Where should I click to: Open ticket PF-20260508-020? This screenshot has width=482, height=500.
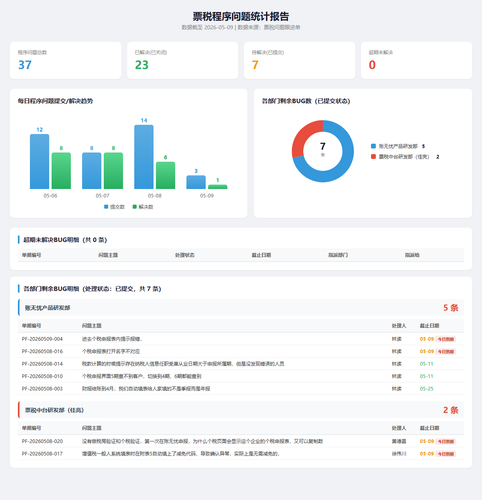[x=42, y=441]
